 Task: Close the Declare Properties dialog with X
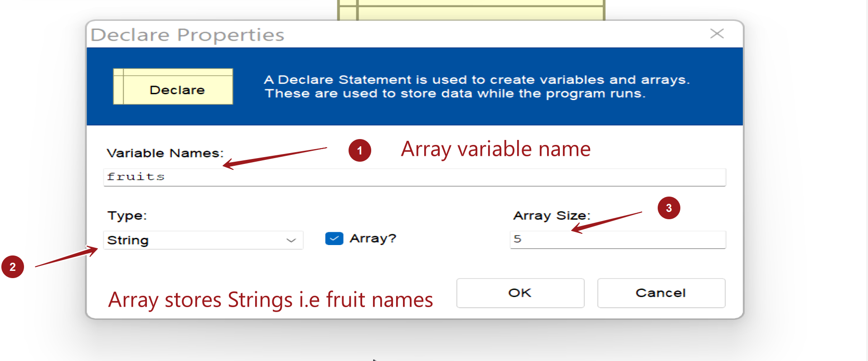pyautogui.click(x=717, y=34)
